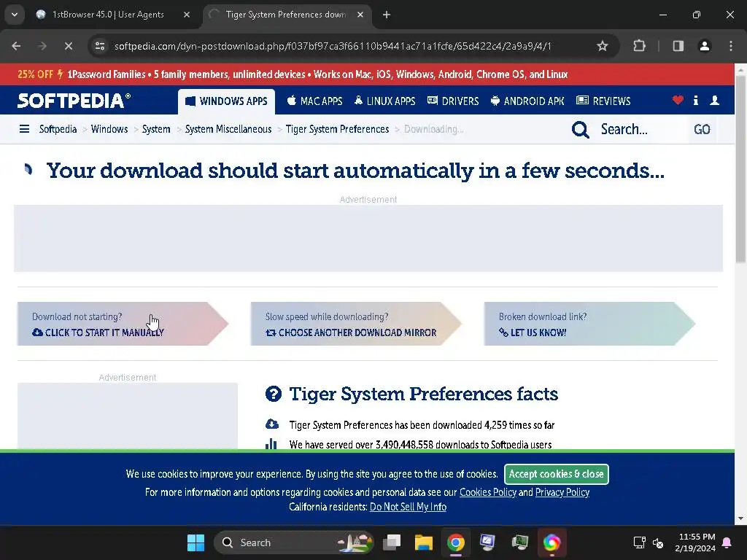Open Chrome profile avatar icon
This screenshot has height=560, width=747.
[x=705, y=46]
